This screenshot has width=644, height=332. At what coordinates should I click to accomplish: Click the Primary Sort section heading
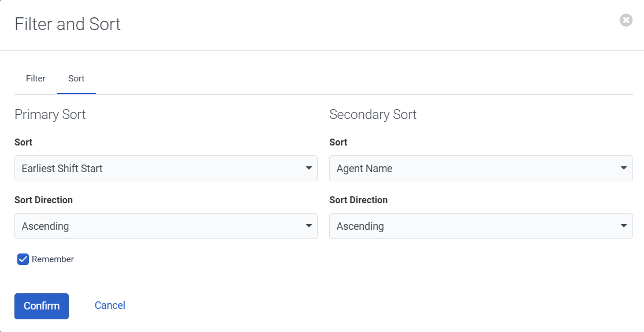tap(50, 114)
